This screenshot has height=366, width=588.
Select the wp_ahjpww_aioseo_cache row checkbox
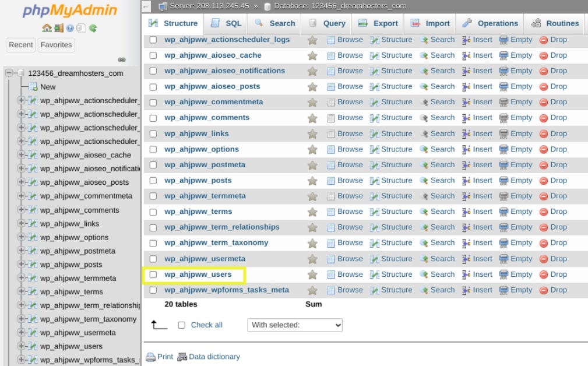[153, 55]
